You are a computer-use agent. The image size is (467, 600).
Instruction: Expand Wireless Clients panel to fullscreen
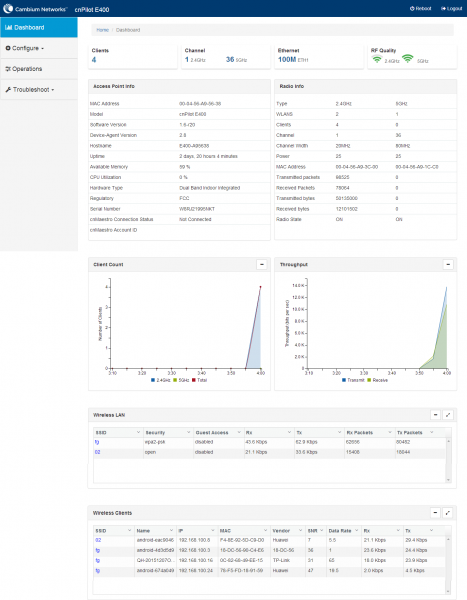(x=448, y=513)
